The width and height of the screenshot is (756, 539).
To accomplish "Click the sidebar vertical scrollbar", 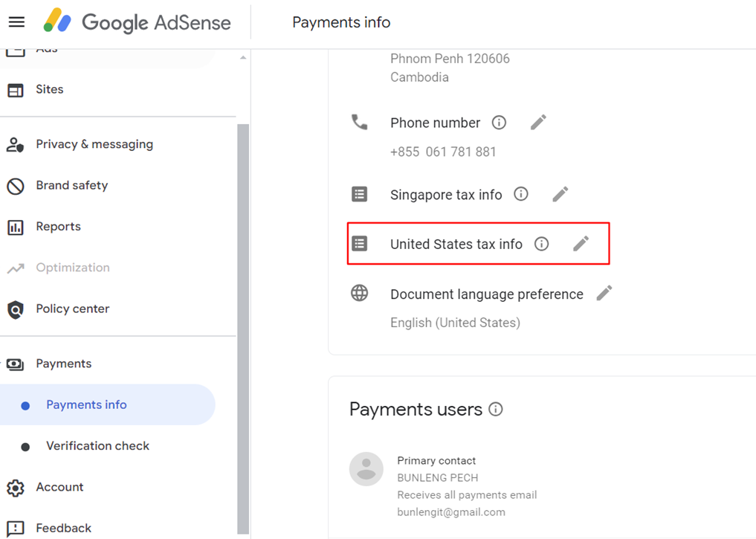I will click(x=243, y=329).
